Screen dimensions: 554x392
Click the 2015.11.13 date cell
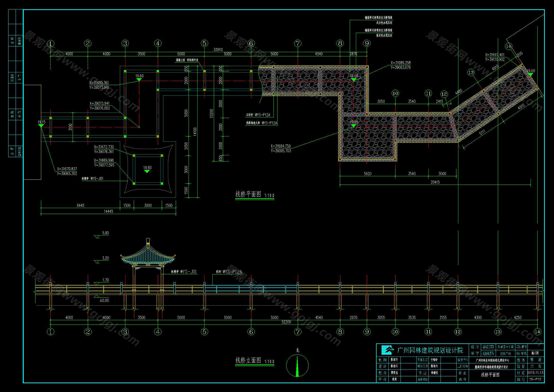pyautogui.click(x=535, y=373)
